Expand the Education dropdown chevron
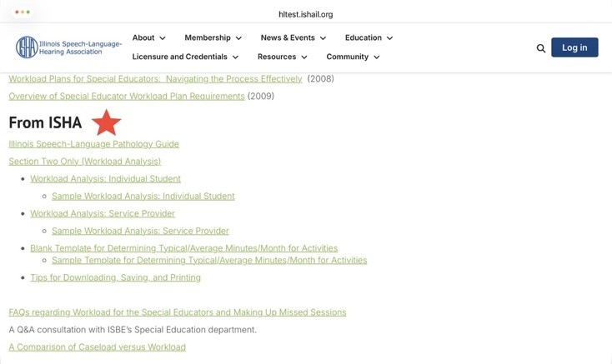 click(x=389, y=38)
